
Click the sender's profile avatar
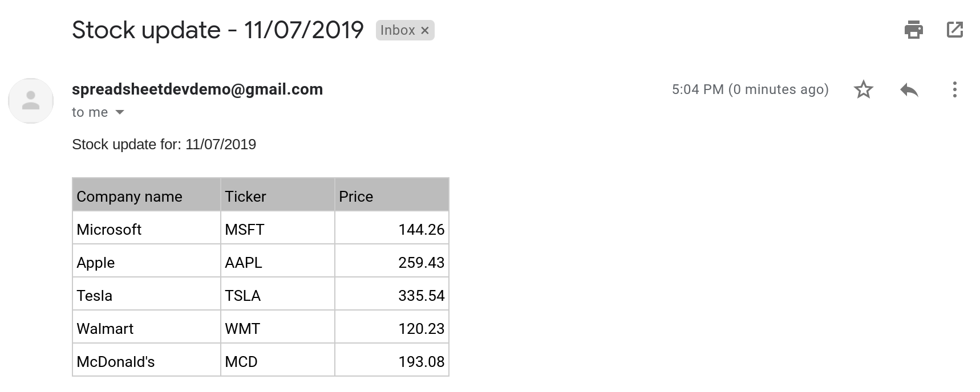point(31,101)
